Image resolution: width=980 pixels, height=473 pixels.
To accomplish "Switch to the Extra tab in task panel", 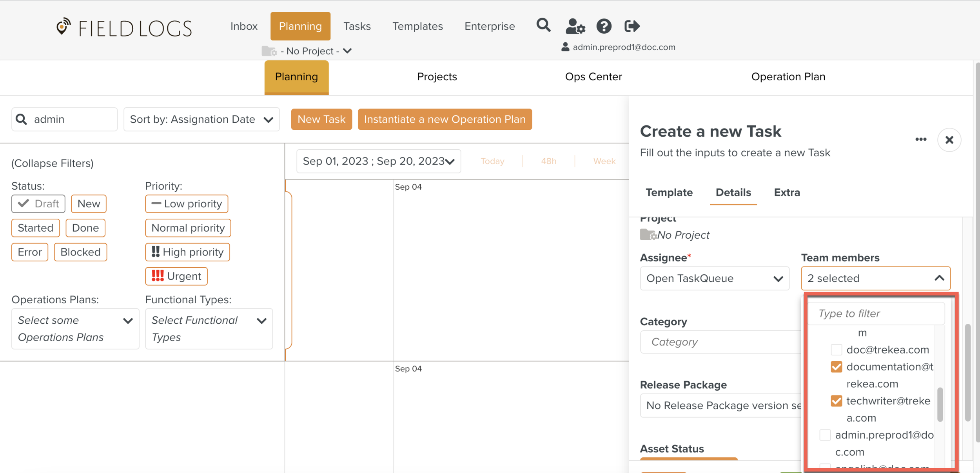I will [787, 192].
